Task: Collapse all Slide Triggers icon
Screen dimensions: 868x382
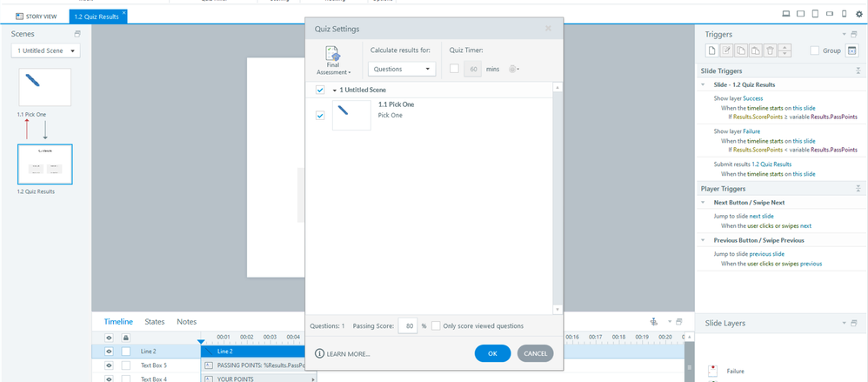Action: (x=858, y=70)
